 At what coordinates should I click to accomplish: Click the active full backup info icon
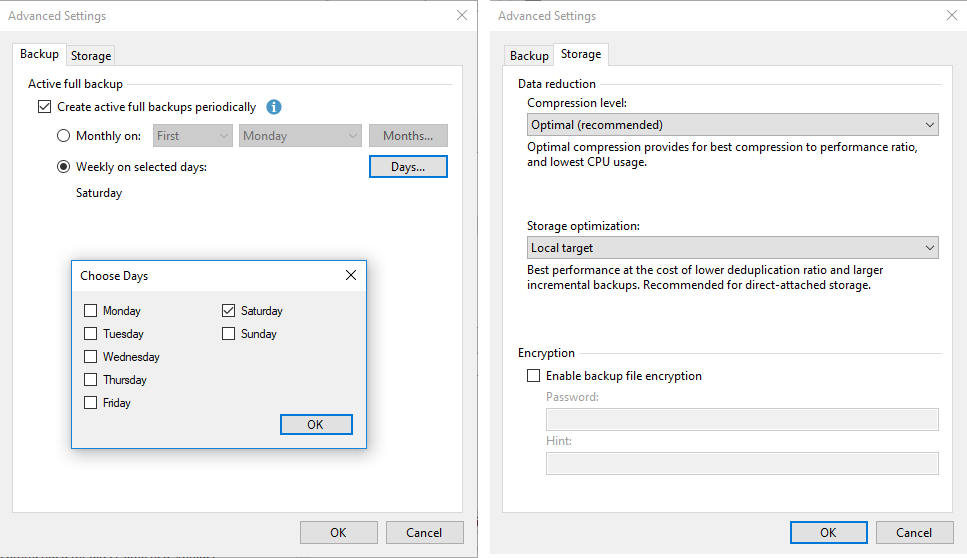(274, 107)
